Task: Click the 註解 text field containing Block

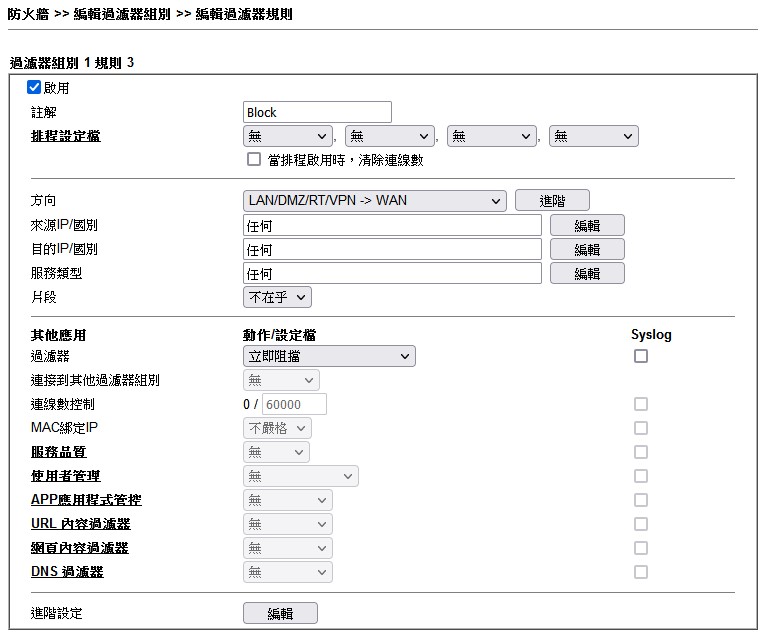Action: 317,112
